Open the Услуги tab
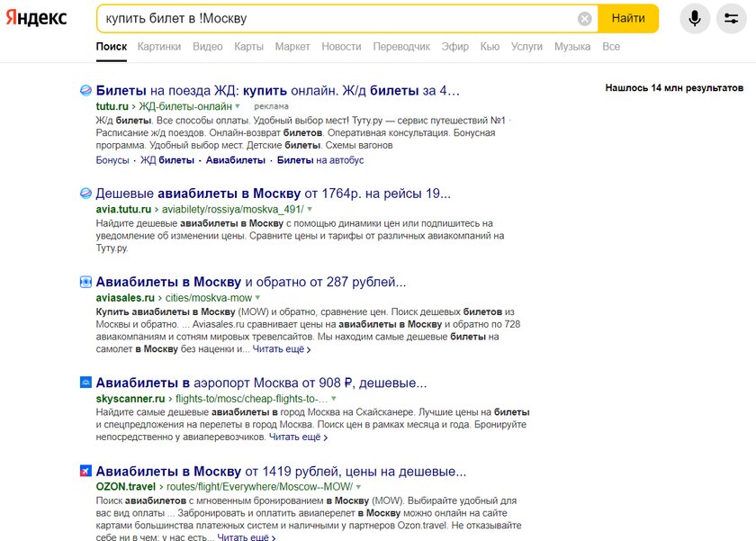This screenshot has width=756, height=541. point(527,47)
